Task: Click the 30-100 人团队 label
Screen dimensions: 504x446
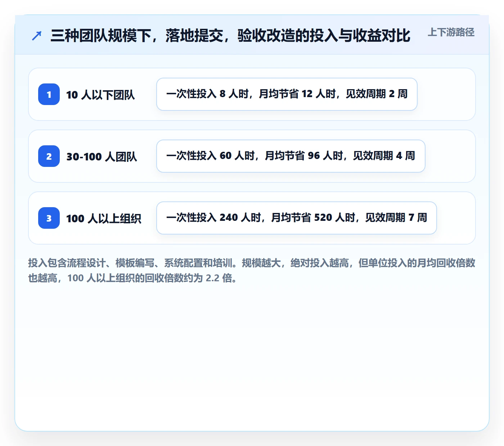Action: pos(102,156)
